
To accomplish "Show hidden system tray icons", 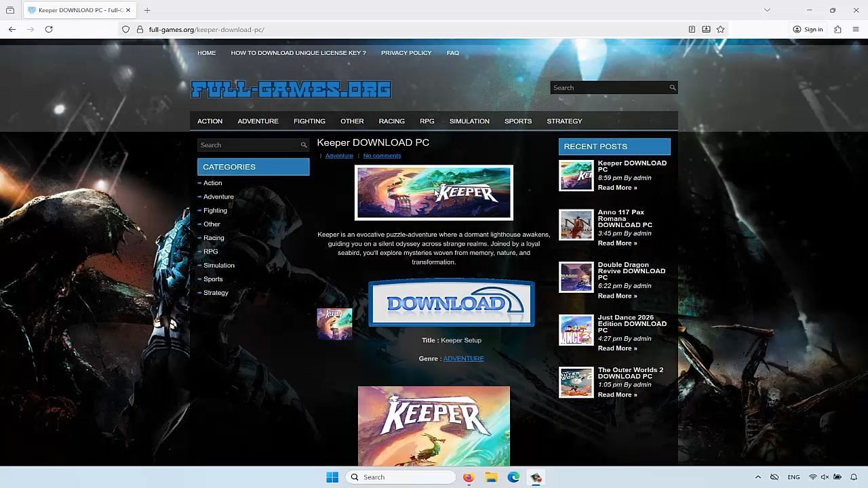I will [758, 477].
